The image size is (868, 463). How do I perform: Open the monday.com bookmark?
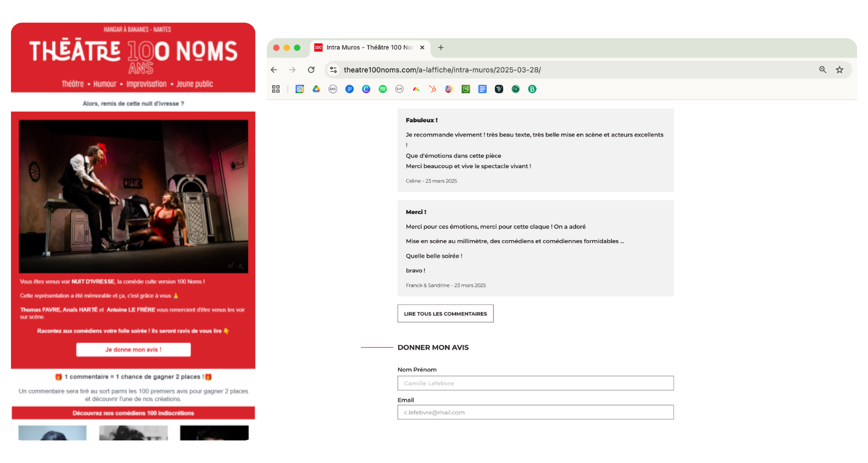[415, 89]
